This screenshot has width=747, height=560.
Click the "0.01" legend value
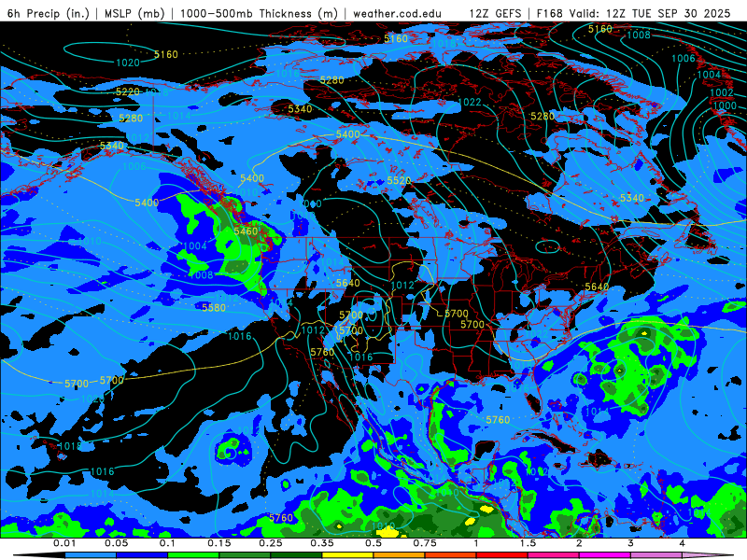coord(64,543)
